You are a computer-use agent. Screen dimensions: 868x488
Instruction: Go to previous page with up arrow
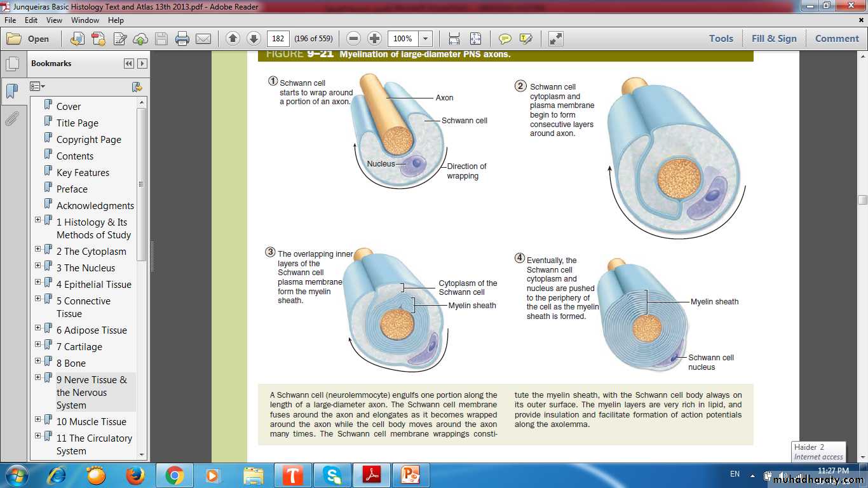coord(233,39)
